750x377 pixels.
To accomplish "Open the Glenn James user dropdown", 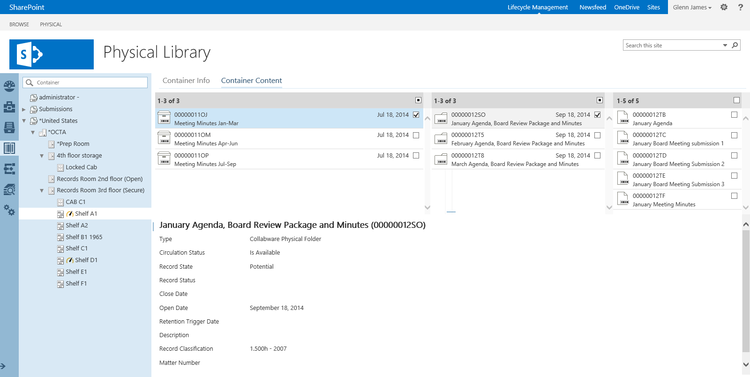I will [x=692, y=7].
